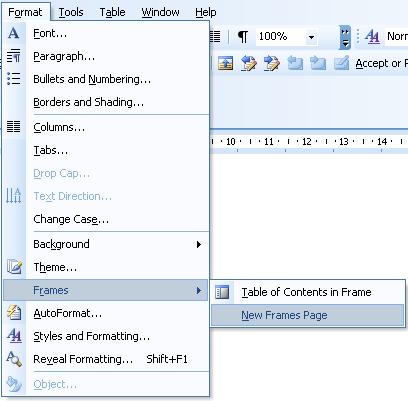
Task: Toggle the show paragraph marks ¶ button
Action: click(243, 36)
